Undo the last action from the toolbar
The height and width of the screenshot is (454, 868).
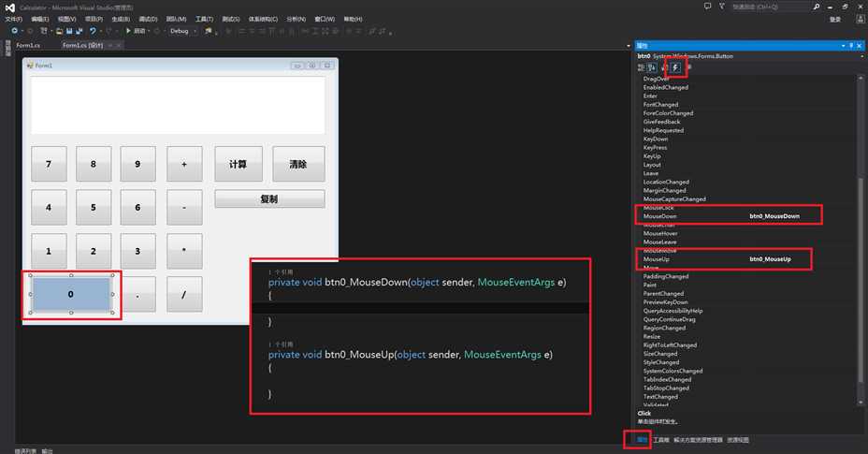pyautogui.click(x=93, y=31)
